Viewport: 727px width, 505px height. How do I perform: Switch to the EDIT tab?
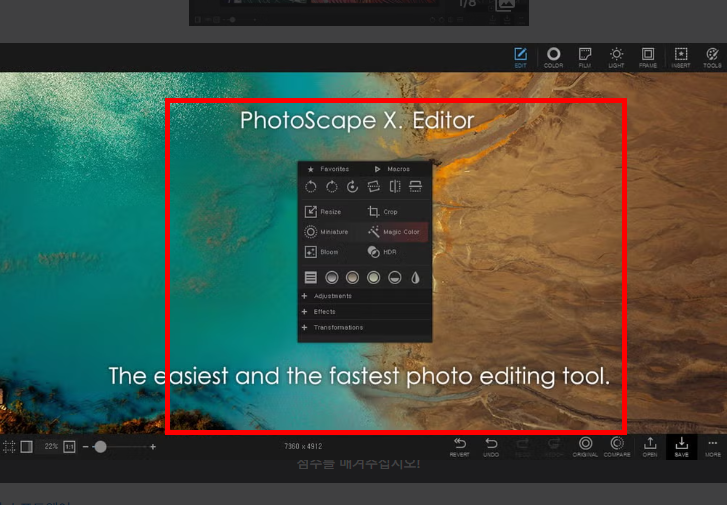520,58
